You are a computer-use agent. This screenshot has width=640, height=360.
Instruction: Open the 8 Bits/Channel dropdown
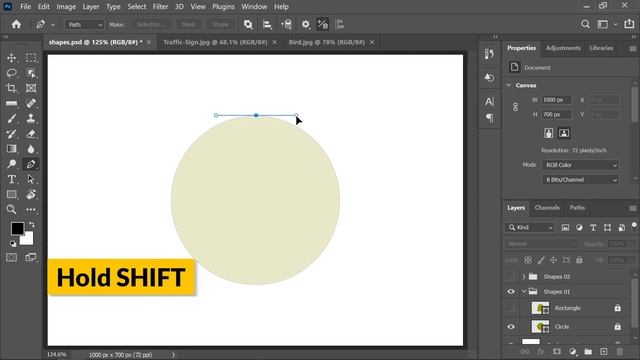coord(580,180)
